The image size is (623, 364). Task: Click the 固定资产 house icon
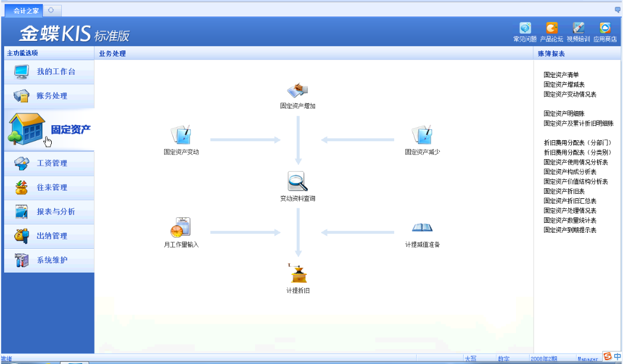click(26, 129)
